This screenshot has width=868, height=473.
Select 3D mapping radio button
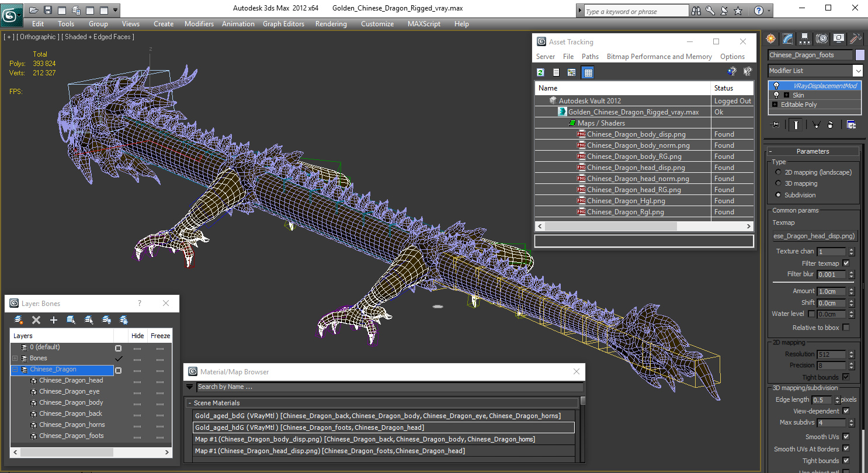pos(778,183)
